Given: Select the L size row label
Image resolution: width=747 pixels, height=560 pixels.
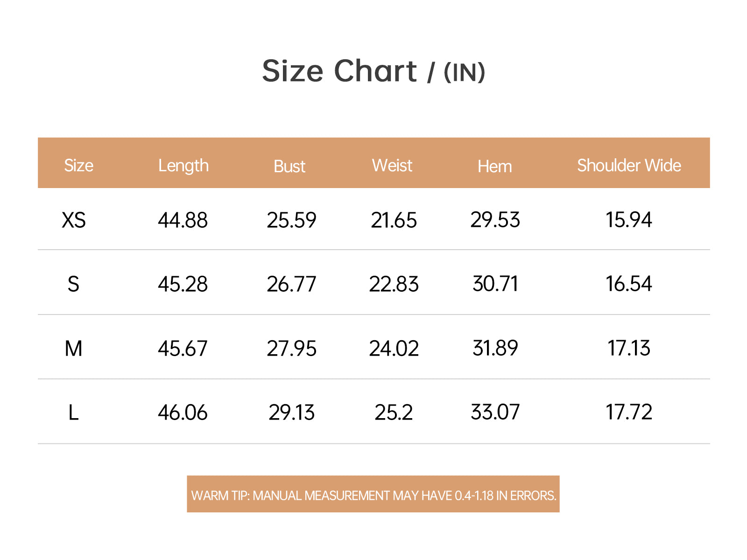Looking at the screenshot, I should 73,413.
